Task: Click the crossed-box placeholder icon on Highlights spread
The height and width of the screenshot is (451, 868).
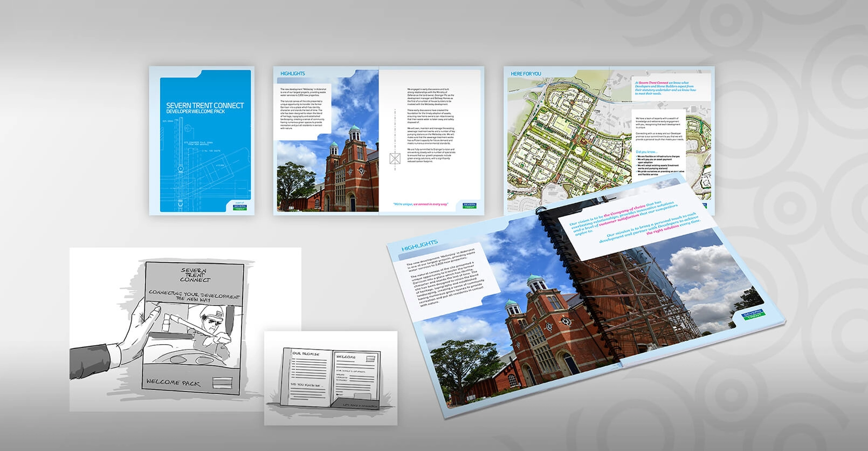Action: (x=395, y=159)
